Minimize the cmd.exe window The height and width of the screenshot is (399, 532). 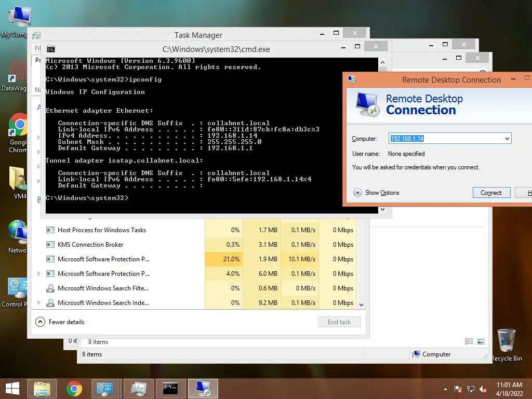click(x=343, y=47)
